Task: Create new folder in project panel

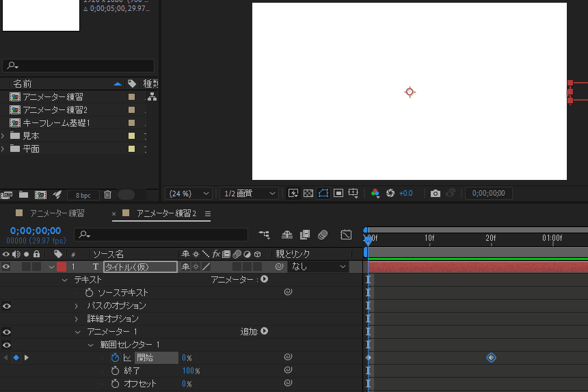Action: (x=24, y=195)
